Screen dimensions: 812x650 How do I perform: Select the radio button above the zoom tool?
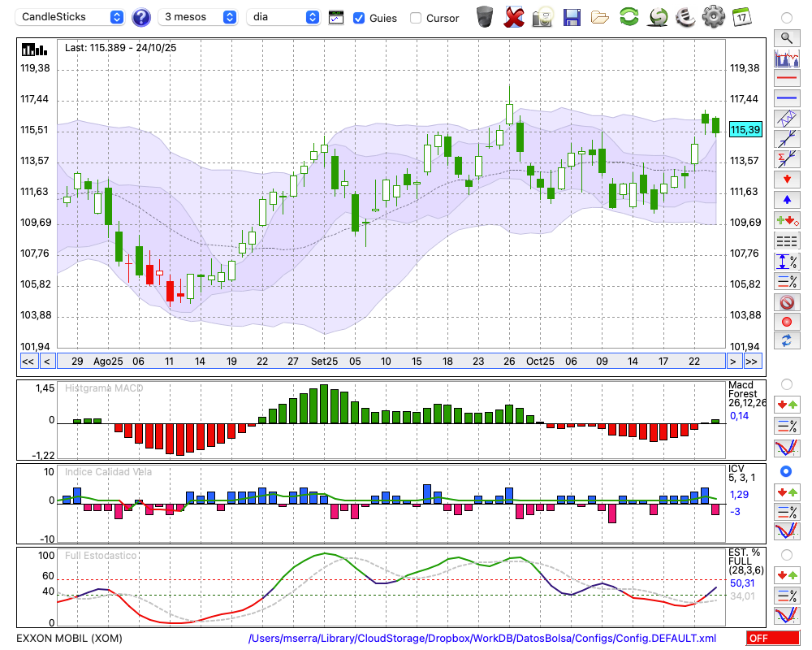pyautogui.click(x=787, y=18)
